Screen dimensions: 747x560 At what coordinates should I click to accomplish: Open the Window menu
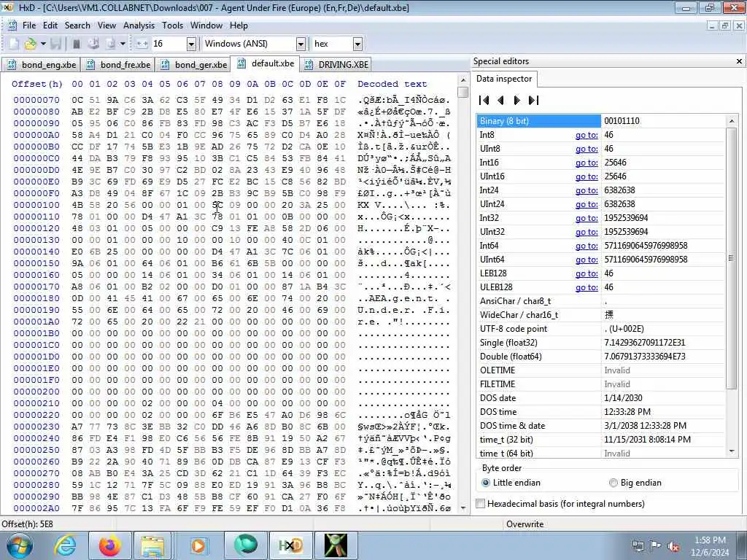point(206,26)
